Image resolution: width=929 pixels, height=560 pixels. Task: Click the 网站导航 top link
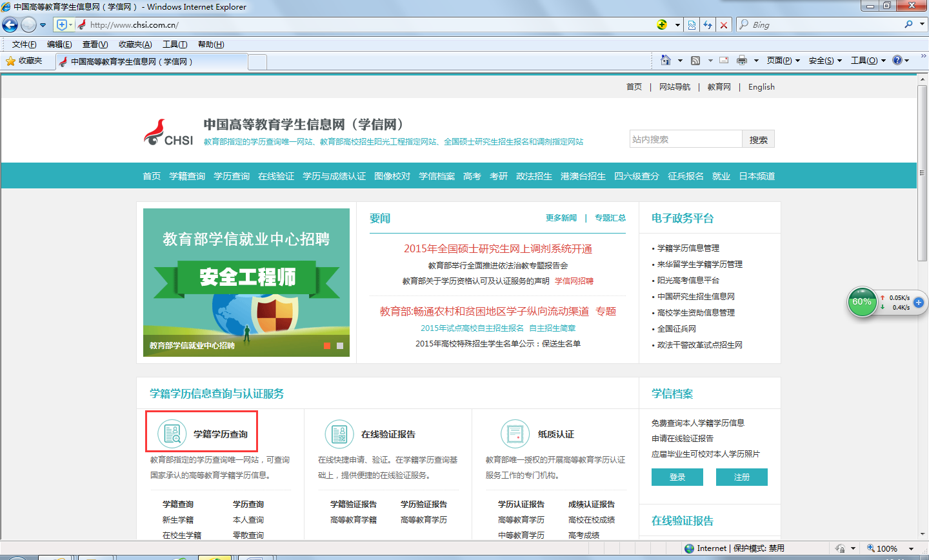(x=675, y=87)
